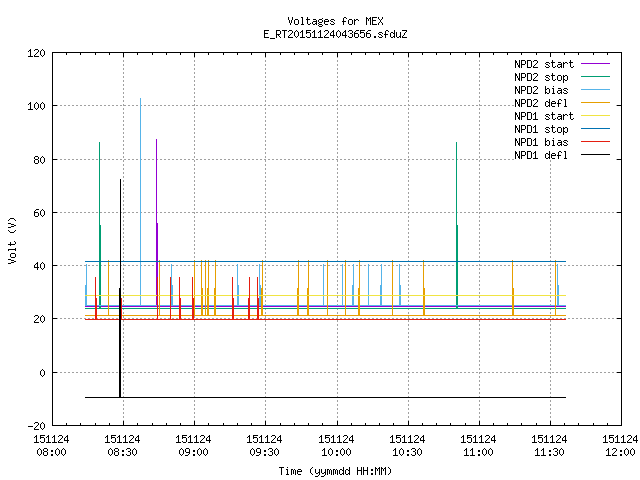The width and height of the screenshot is (640, 480).
Task: Click the light blue NPD2 bias legend line
Action: click(595, 90)
